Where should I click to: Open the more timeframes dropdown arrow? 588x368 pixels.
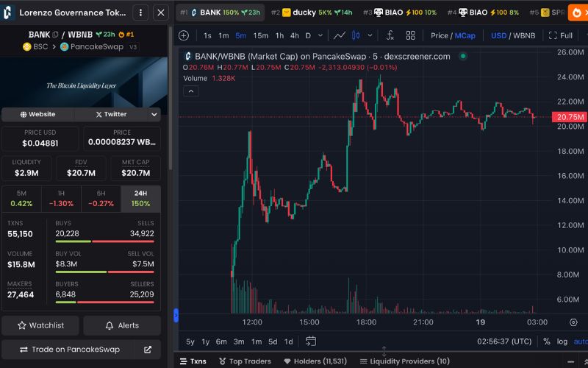click(320, 35)
